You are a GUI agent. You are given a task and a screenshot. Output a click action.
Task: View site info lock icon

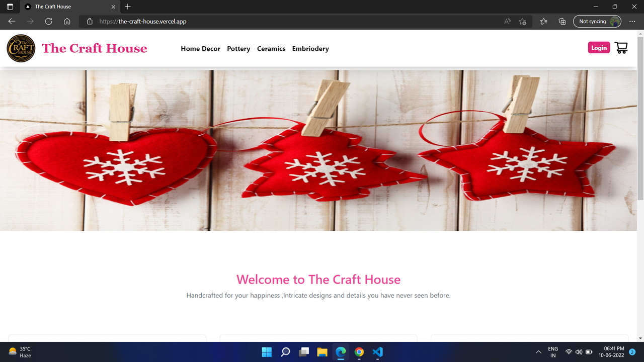click(90, 22)
